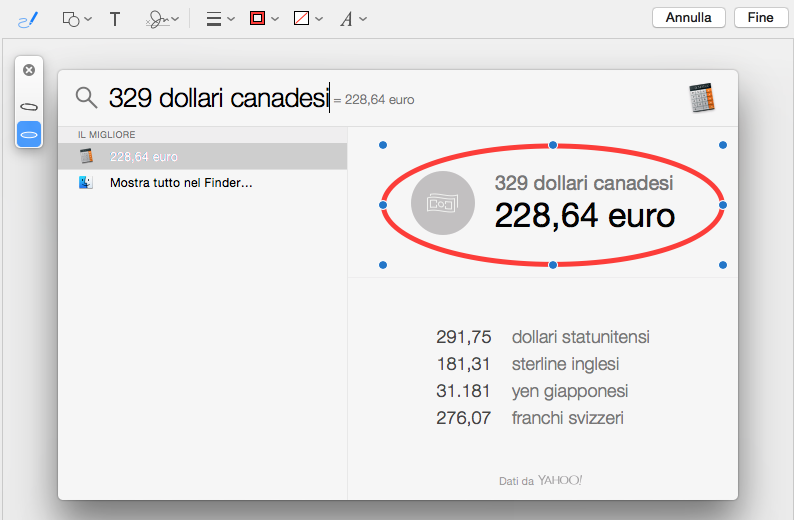Select the 228,64 euro result row
The height and width of the screenshot is (520, 794).
(x=203, y=156)
